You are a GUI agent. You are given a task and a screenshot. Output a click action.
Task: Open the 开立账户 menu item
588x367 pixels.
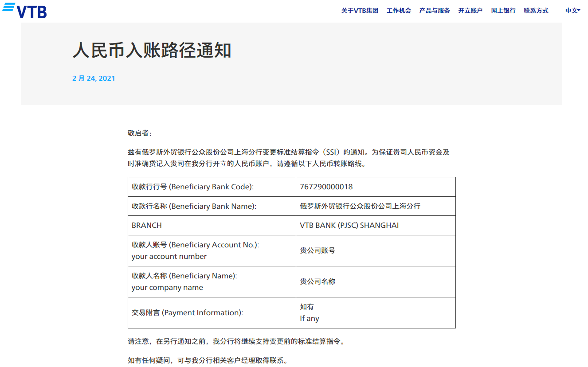[470, 11]
